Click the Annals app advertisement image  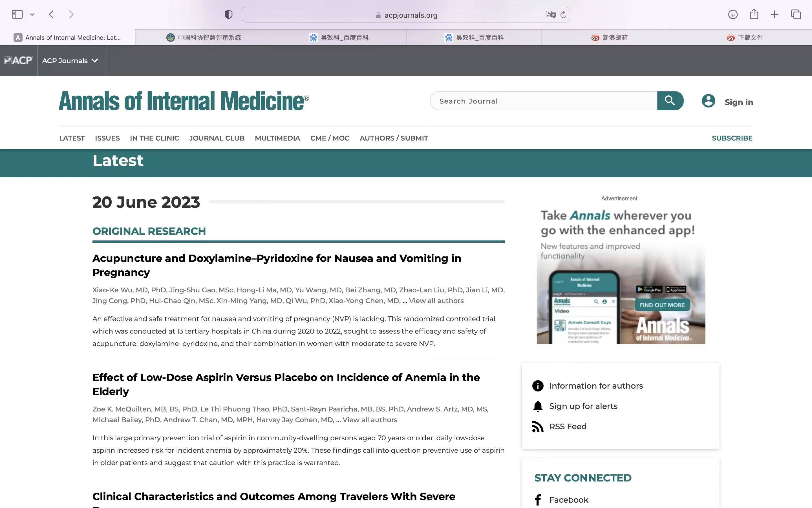(621, 275)
